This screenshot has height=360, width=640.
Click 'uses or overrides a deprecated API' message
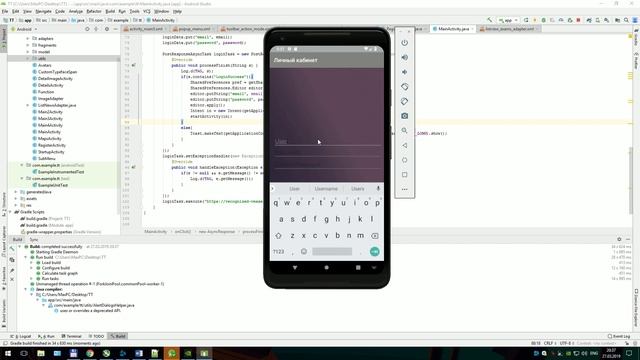pyautogui.click(x=90, y=311)
